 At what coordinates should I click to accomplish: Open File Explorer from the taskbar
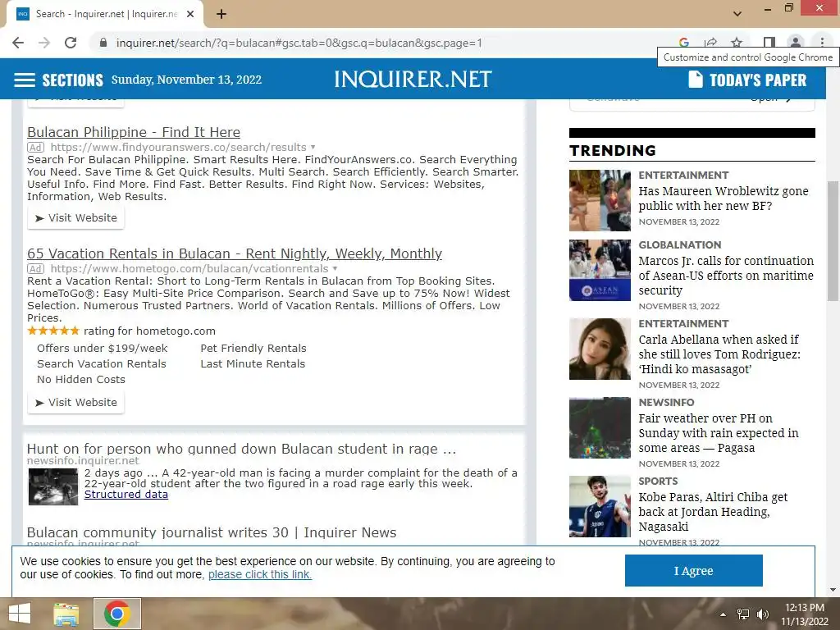point(66,614)
